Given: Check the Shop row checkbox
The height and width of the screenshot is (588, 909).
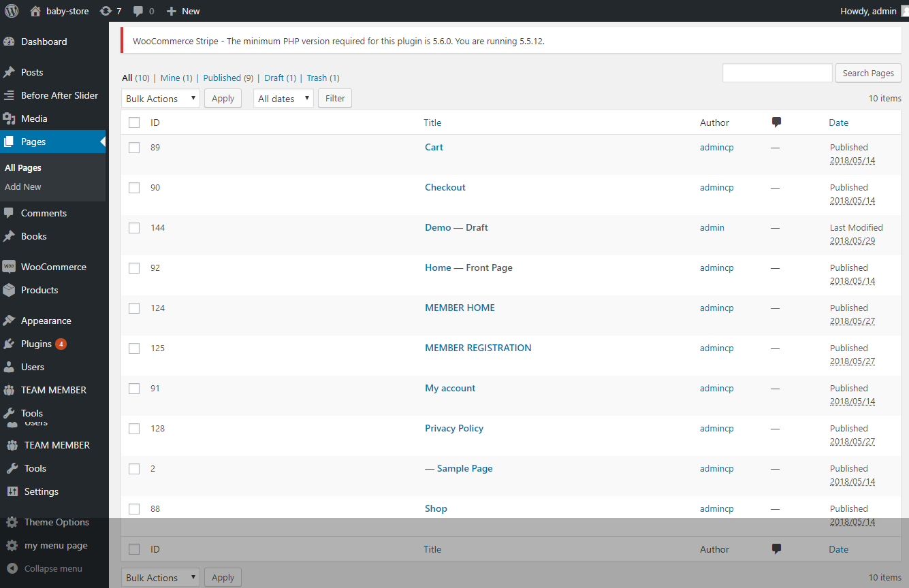Looking at the screenshot, I should click(134, 509).
